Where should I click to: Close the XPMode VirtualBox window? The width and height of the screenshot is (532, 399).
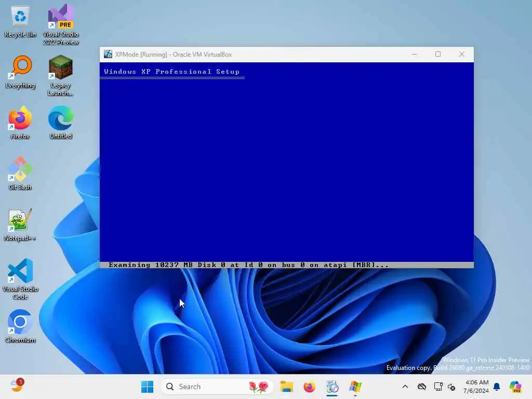click(x=462, y=54)
